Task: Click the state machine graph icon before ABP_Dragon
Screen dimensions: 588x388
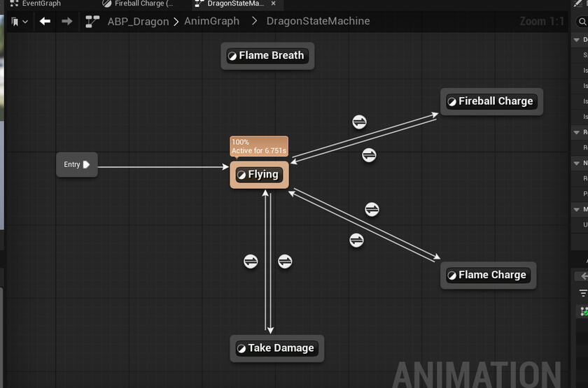Action: coord(92,22)
